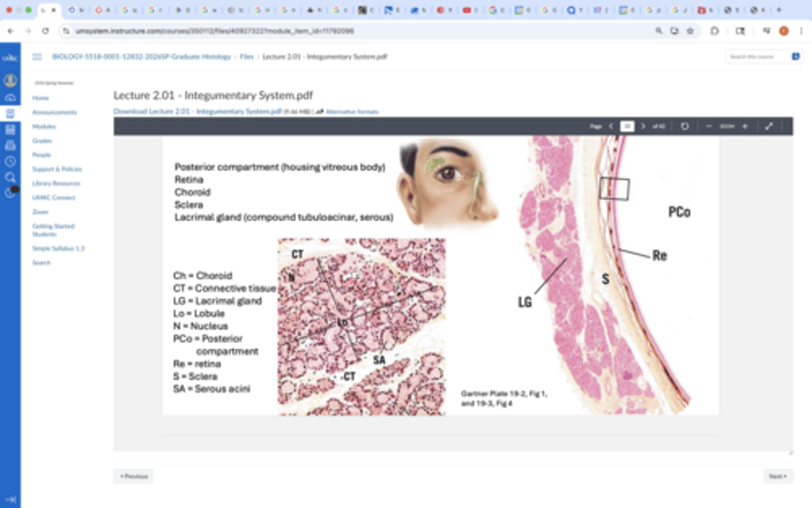The image size is (812, 508).
Task: Open Library Resources link
Action: 56,183
